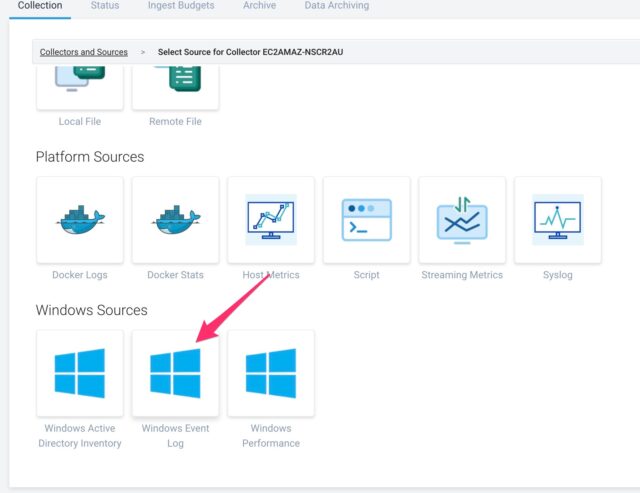Click the Platform Sources heading
640x493 pixels.
click(90, 157)
